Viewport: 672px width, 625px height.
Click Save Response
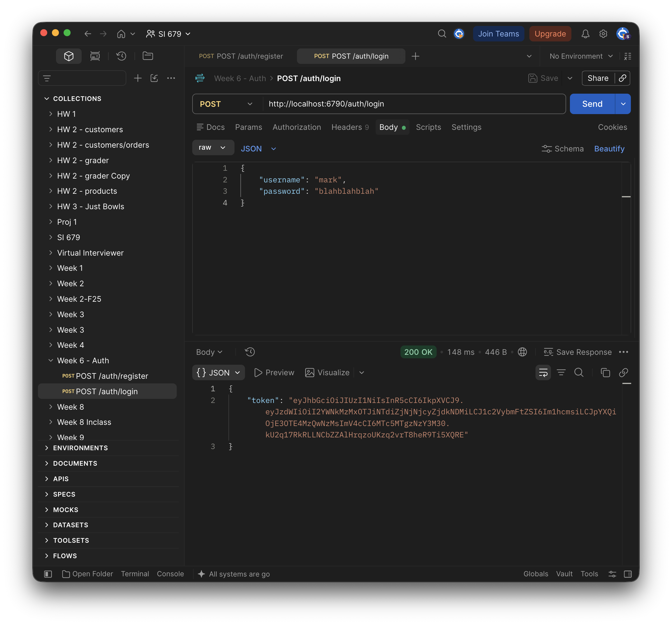[578, 352]
